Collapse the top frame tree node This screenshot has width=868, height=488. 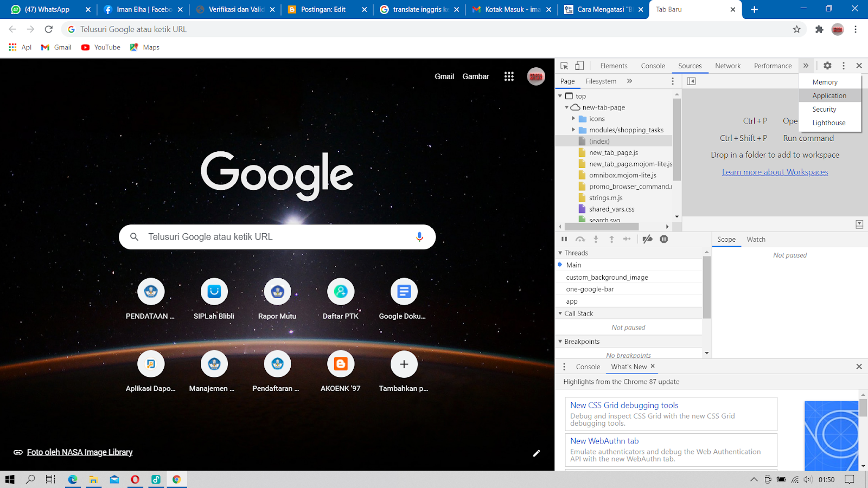tap(560, 96)
